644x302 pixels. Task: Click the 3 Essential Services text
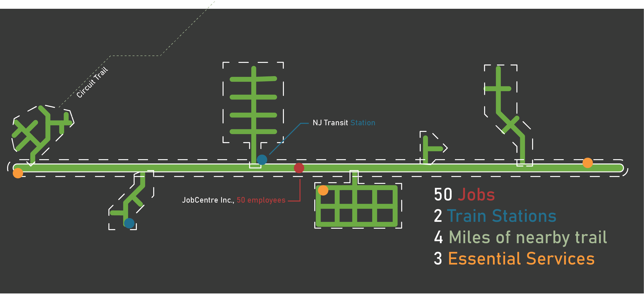click(514, 259)
